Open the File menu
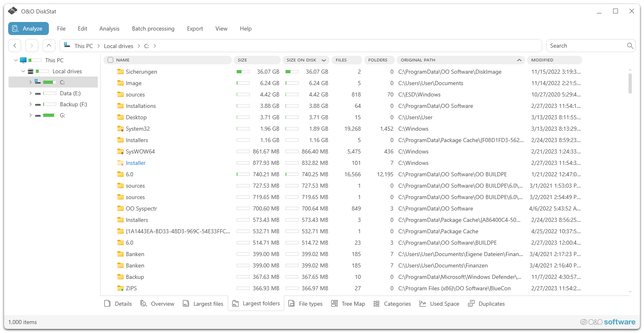This screenshot has width=644, height=333. pyautogui.click(x=61, y=28)
